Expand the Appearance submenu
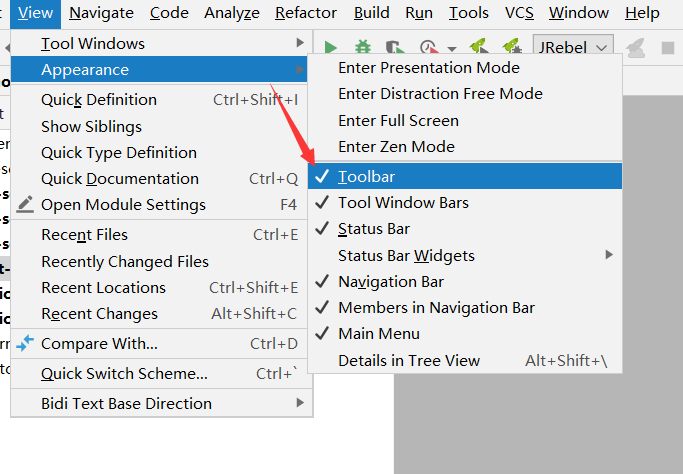This screenshot has height=474, width=683. coord(159,69)
